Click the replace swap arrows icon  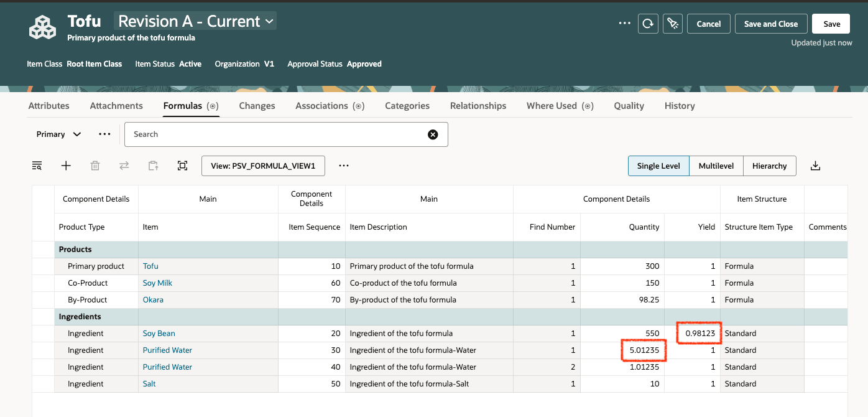124,166
